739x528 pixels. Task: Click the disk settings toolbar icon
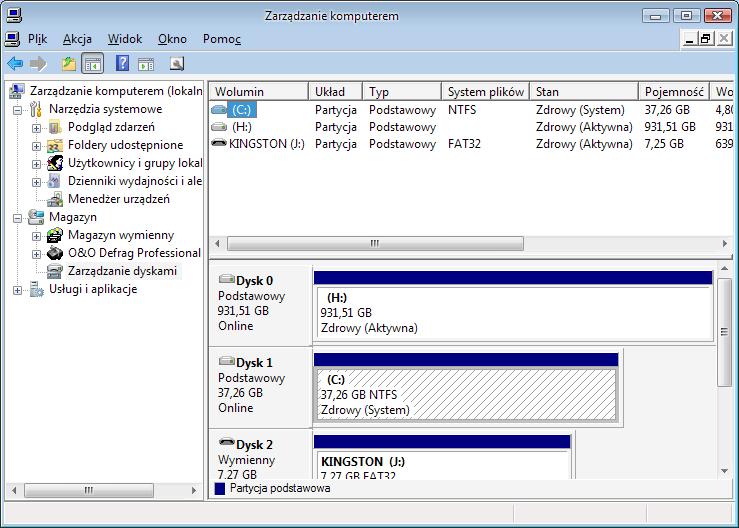[177, 63]
